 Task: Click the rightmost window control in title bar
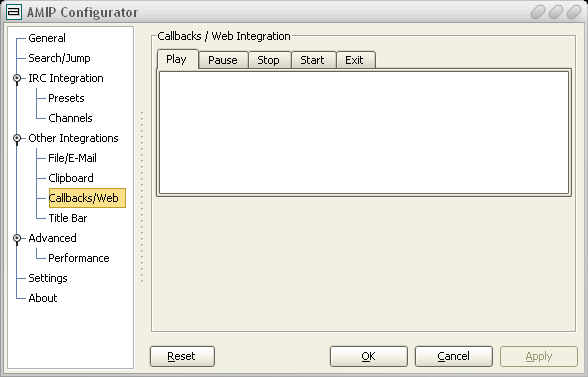point(574,12)
